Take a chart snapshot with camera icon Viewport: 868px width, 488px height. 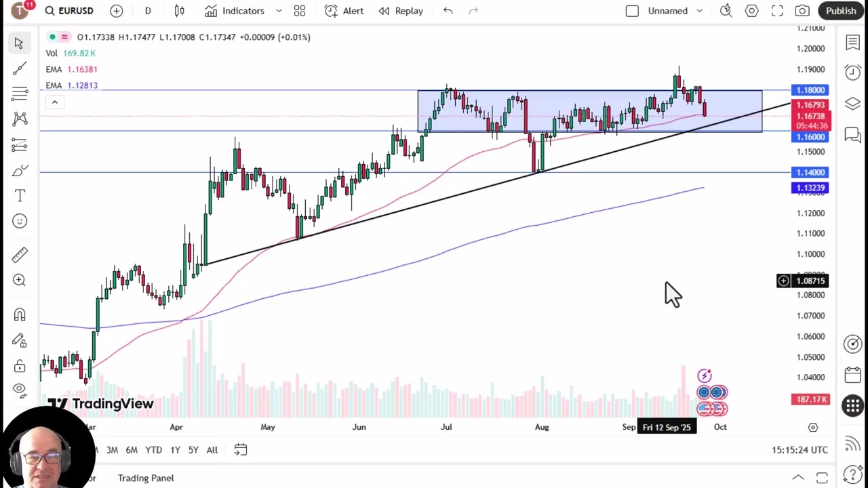coord(802,11)
